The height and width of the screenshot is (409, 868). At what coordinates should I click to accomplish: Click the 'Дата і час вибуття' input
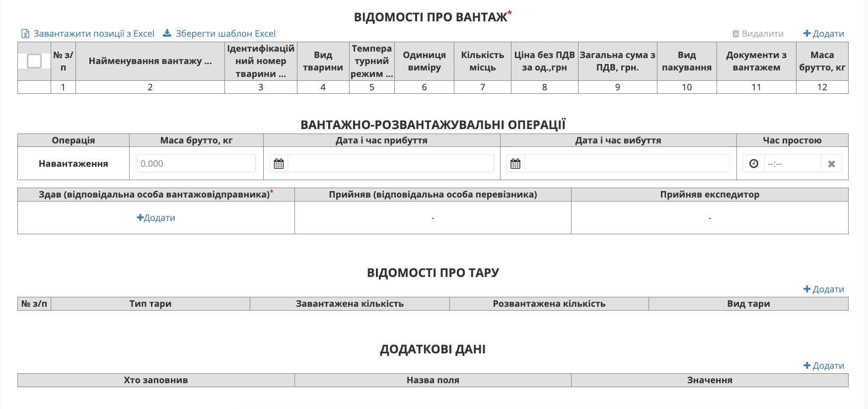click(x=627, y=163)
